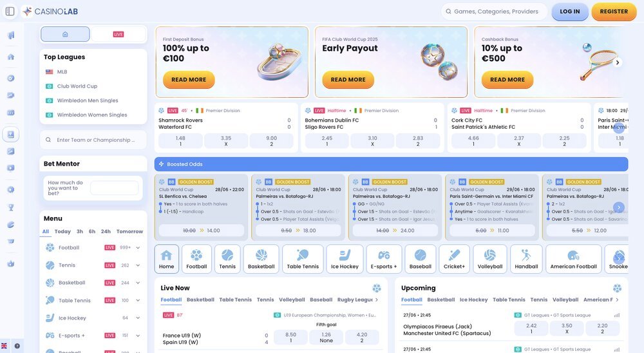Image resolution: width=644 pixels, height=353 pixels.
Task: Switch to the LIVE betting toggle
Action: tap(118, 34)
